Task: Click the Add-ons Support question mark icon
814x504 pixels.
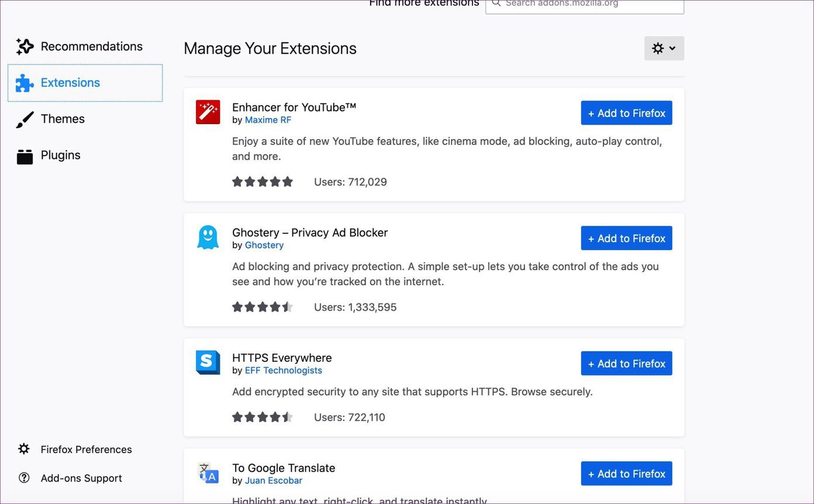Action: [24, 478]
